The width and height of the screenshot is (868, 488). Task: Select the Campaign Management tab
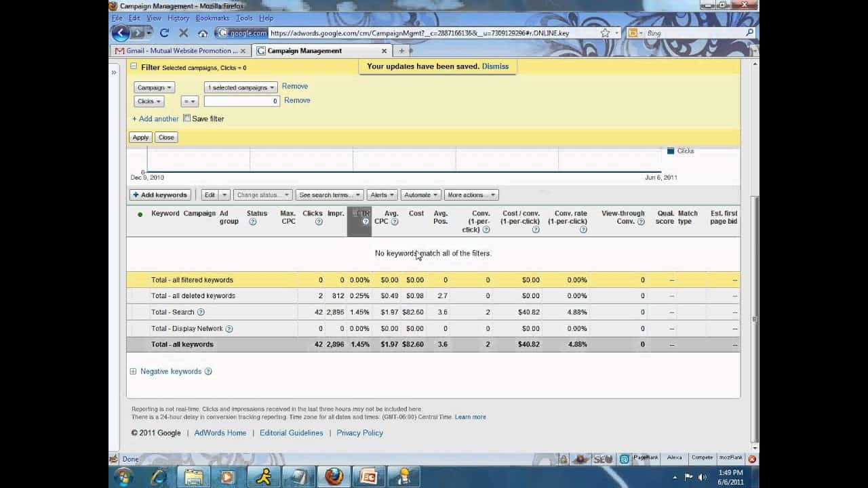321,51
